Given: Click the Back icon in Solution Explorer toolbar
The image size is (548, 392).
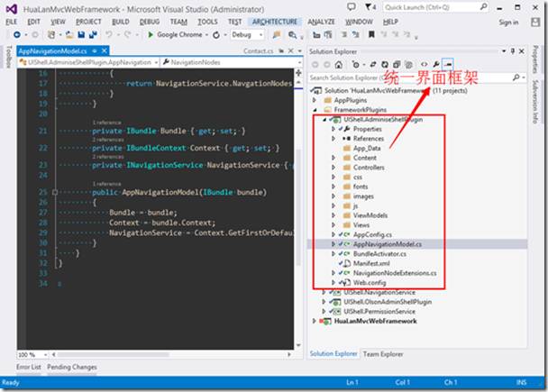Looking at the screenshot, I should point(315,65).
